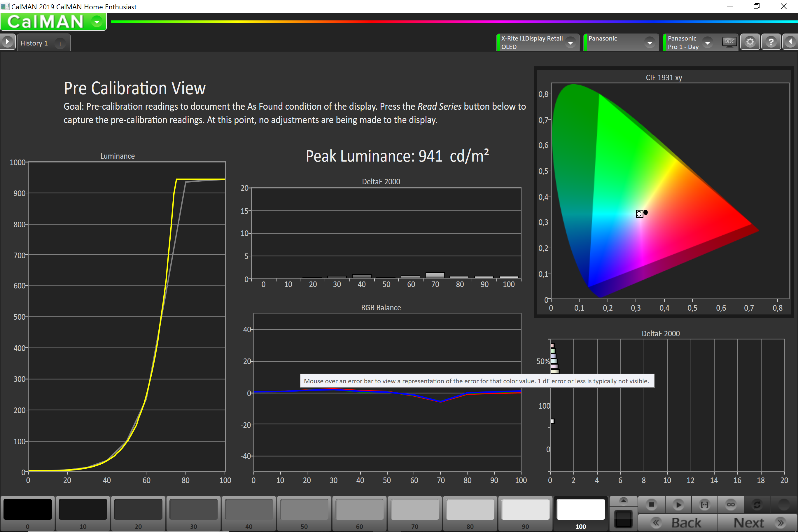The height and width of the screenshot is (532, 798).
Task: Click the white point square in CIE chart
Action: click(640, 214)
